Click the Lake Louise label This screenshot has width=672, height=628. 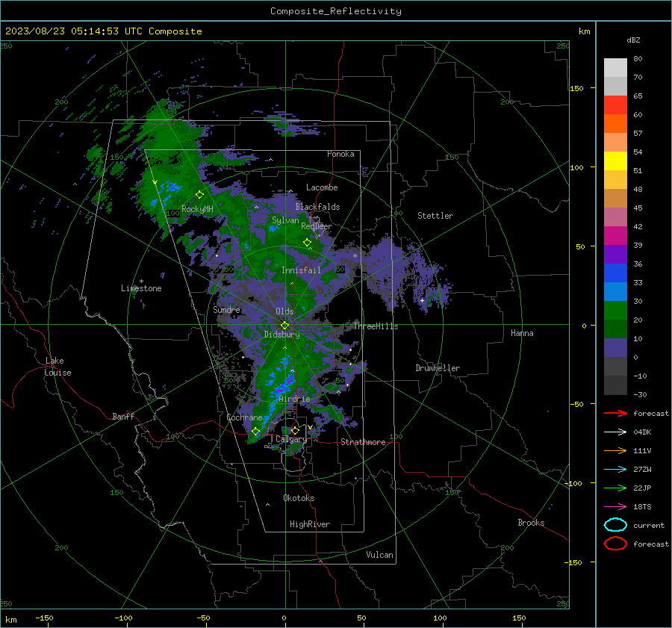(57, 367)
